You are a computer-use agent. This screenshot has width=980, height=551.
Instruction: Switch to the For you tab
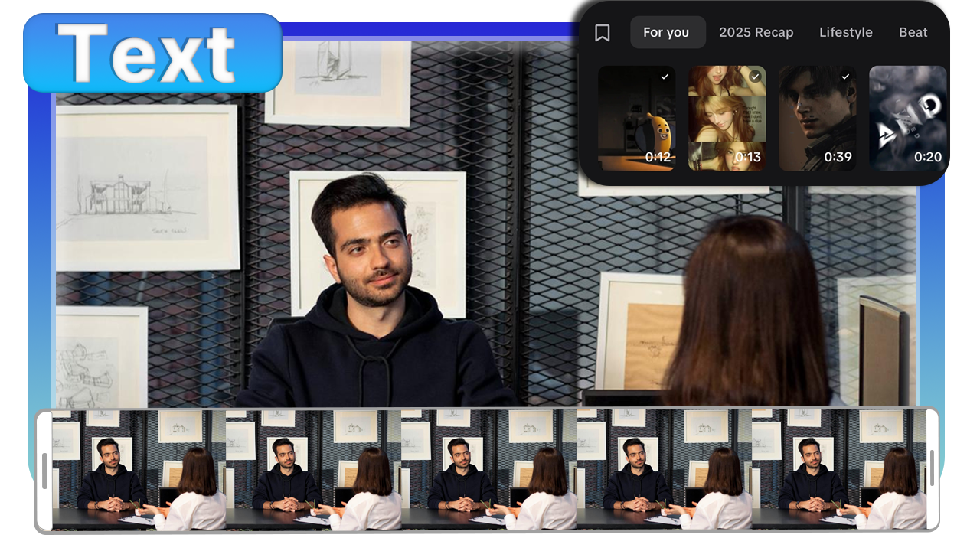668,32
